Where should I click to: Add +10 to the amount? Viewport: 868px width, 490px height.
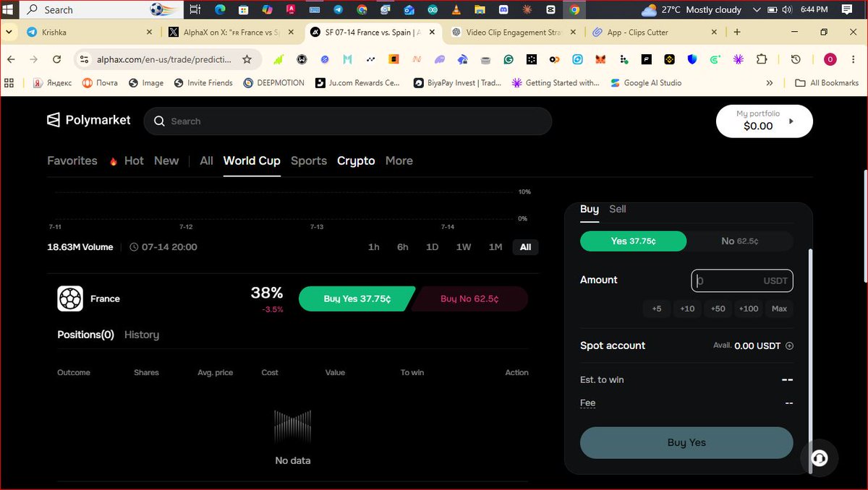pos(687,309)
